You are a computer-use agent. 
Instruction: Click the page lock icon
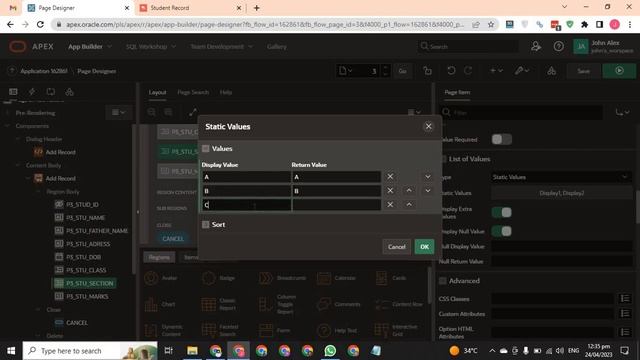click(427, 71)
